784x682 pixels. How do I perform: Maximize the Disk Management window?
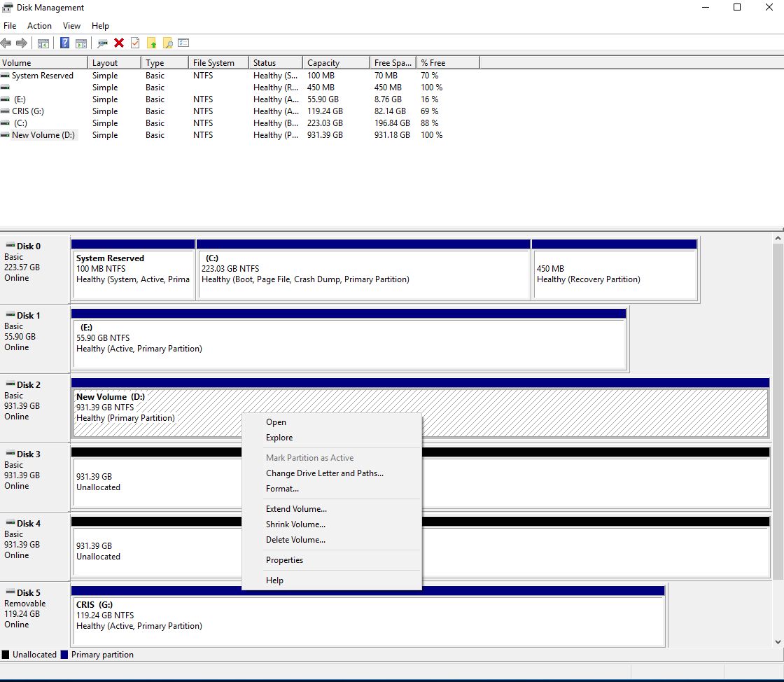(x=737, y=7)
